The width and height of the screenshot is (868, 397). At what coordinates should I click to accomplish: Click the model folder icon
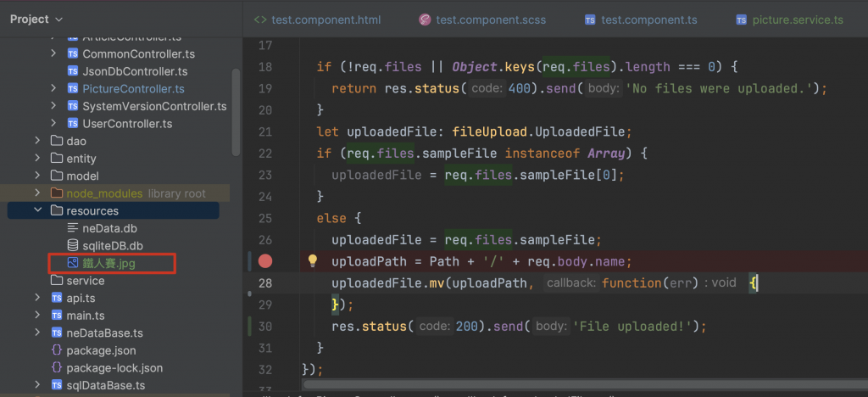(x=57, y=176)
